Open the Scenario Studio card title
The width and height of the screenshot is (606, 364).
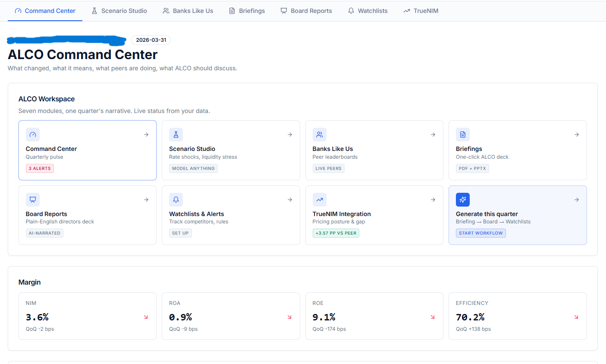192,149
